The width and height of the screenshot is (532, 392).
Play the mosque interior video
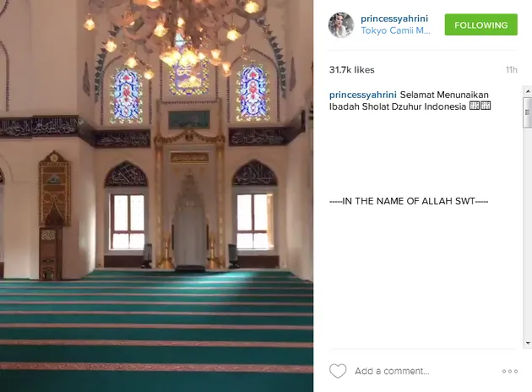156,196
